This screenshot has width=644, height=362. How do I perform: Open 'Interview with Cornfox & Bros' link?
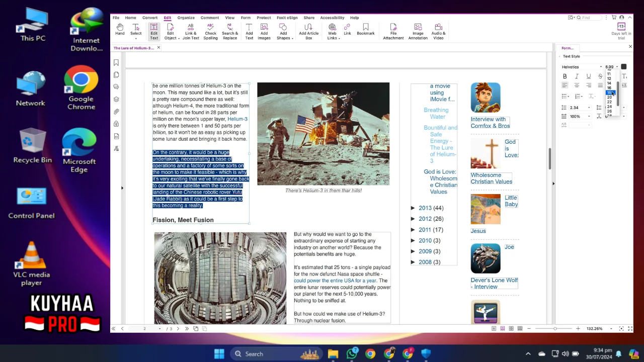(490, 123)
